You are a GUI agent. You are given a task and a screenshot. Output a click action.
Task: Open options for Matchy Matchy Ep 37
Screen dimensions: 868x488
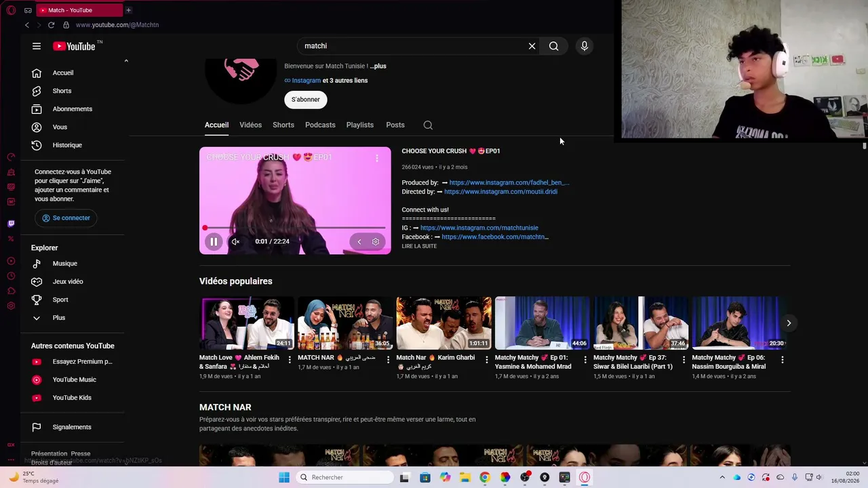(684, 360)
